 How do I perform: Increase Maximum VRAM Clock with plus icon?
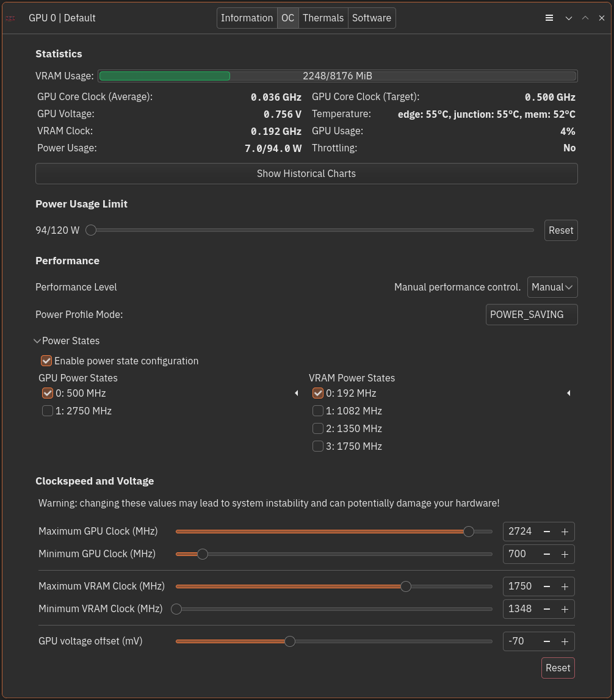pos(565,587)
